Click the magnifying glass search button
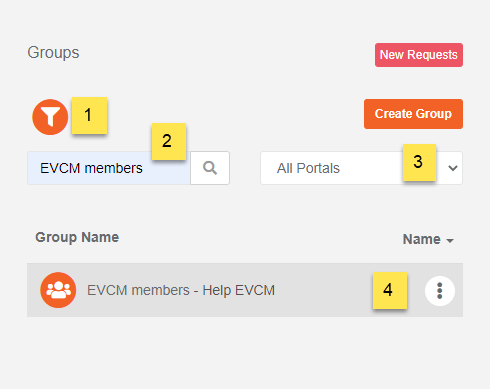This screenshot has height=389, width=490. coord(210,168)
